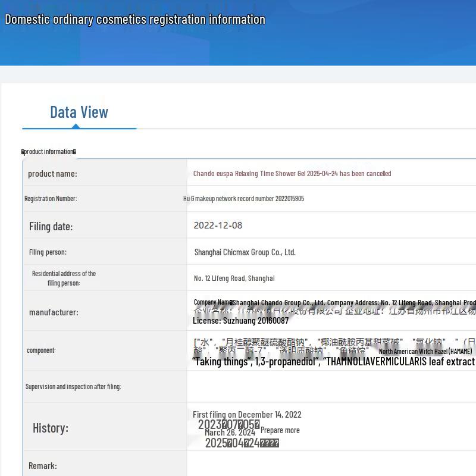Screen dimensions: 476x476
Task: Select the No. 12 Lifeng Road address
Action: pos(234,278)
